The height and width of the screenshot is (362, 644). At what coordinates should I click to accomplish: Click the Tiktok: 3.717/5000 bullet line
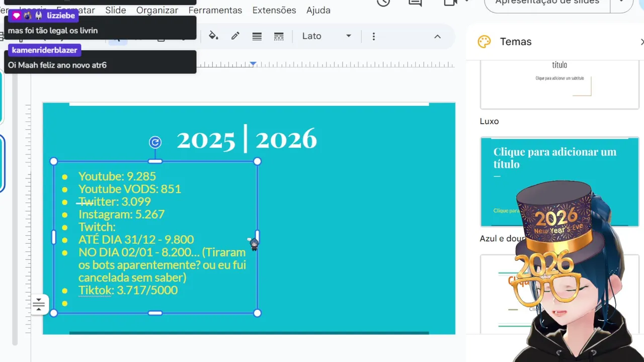(128, 290)
